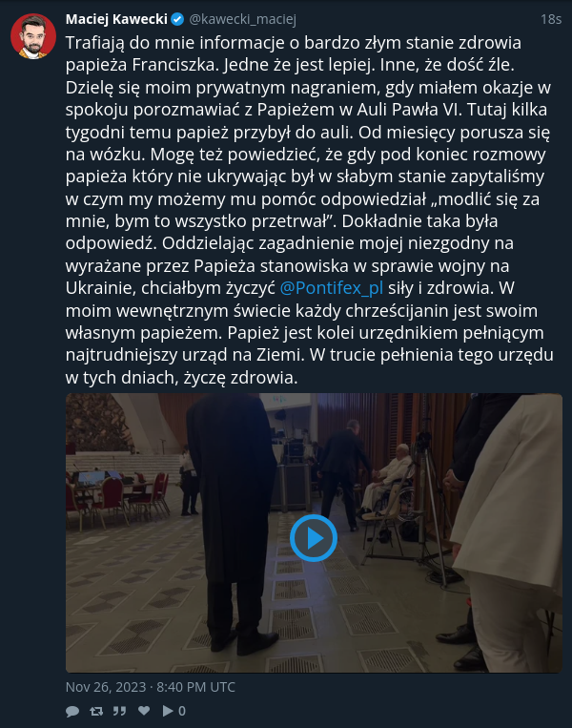The image size is (572, 728).
Task: Like the tweet with heart icon
Action: pyautogui.click(x=144, y=711)
